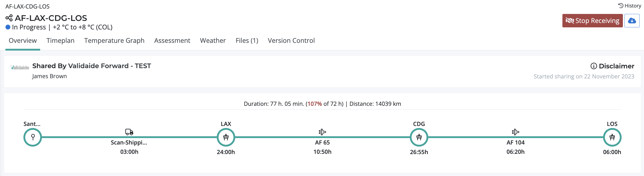Select the CDG airport node

click(419, 137)
